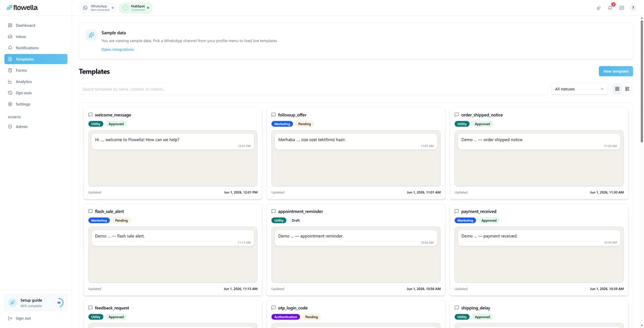Click the Open integrations link

click(118, 49)
